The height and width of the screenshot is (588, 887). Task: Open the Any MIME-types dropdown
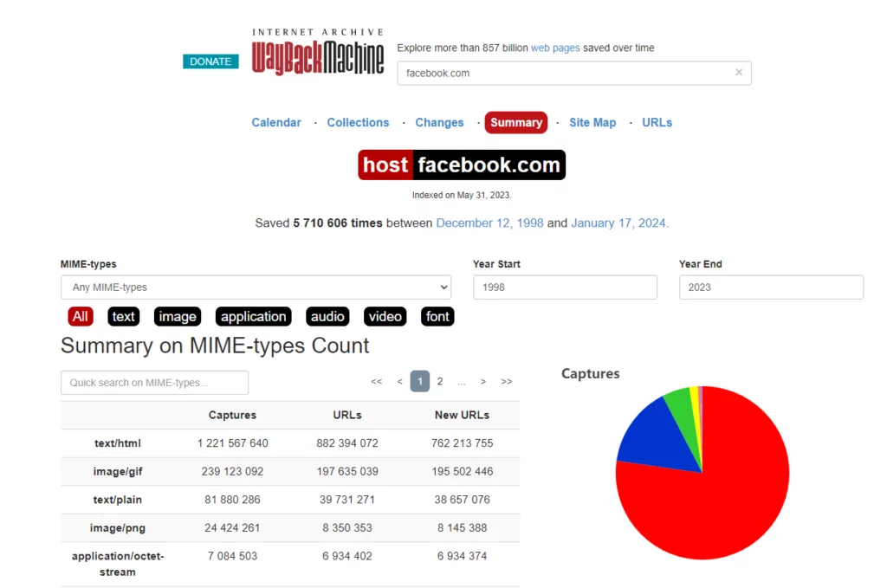click(x=256, y=288)
